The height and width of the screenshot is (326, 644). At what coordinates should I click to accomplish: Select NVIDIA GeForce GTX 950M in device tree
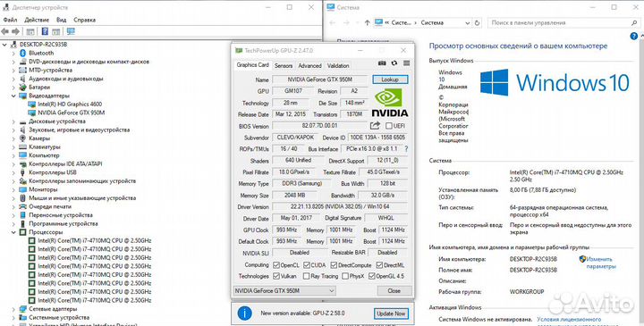tap(71, 113)
